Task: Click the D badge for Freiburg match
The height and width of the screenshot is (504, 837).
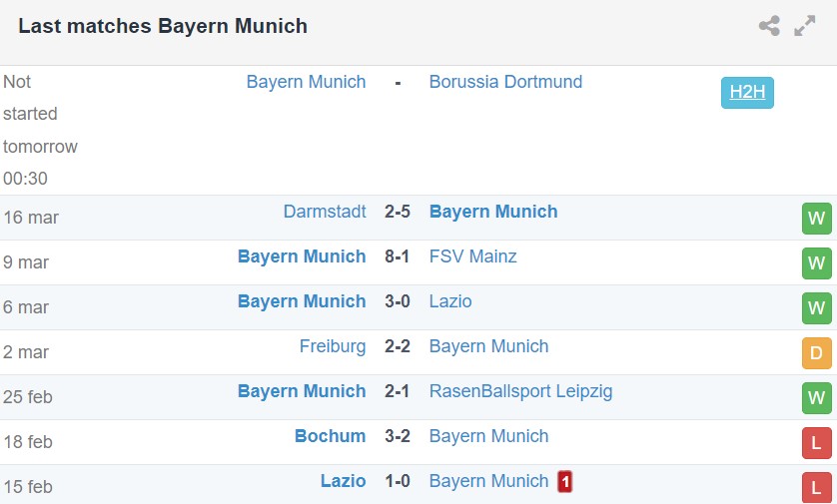Action: pyautogui.click(x=816, y=353)
